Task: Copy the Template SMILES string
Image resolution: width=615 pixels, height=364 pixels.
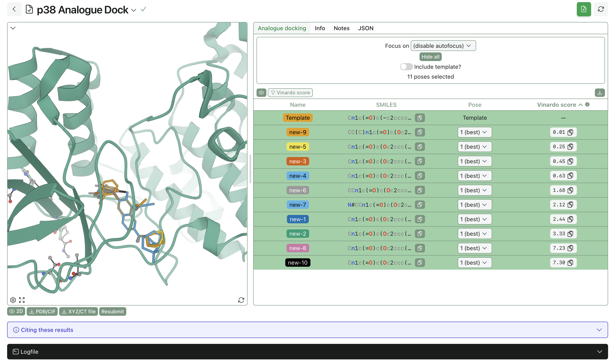Action: 420,118
